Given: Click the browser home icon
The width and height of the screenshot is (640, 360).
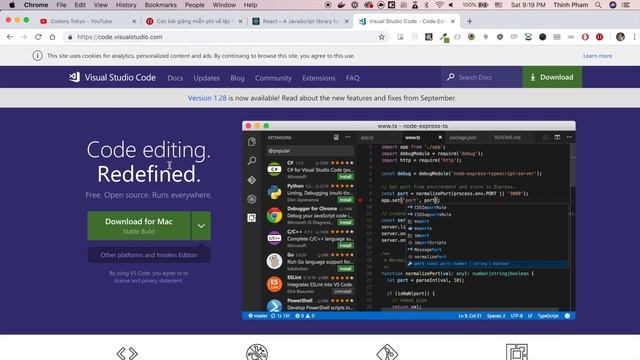Looking at the screenshot, I should (52, 37).
